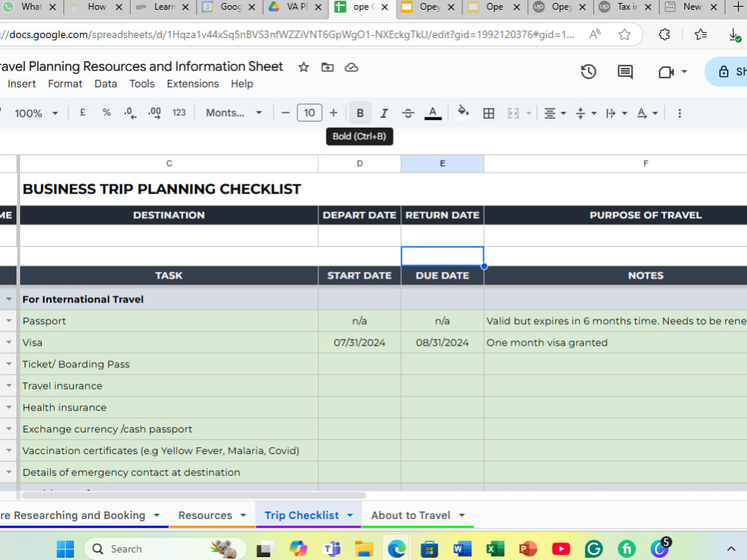Open the Tools menu
The height and width of the screenshot is (560, 747).
click(142, 84)
